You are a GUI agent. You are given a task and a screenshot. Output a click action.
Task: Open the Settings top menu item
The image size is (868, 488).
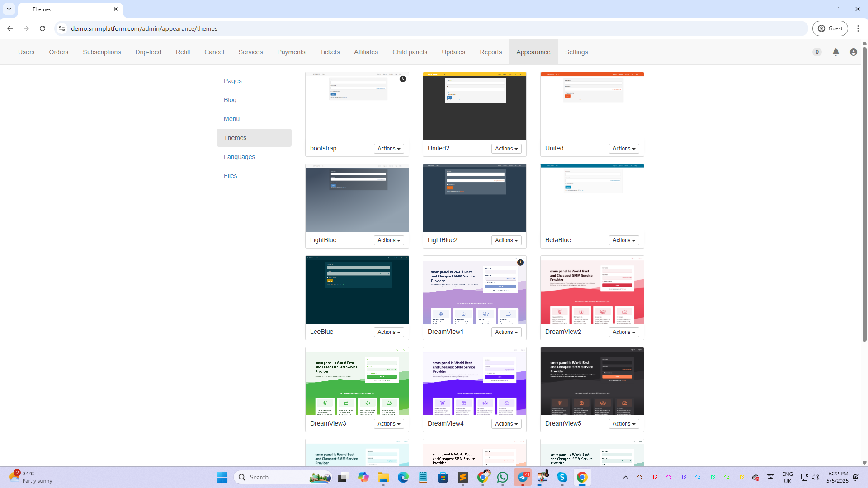[576, 52]
